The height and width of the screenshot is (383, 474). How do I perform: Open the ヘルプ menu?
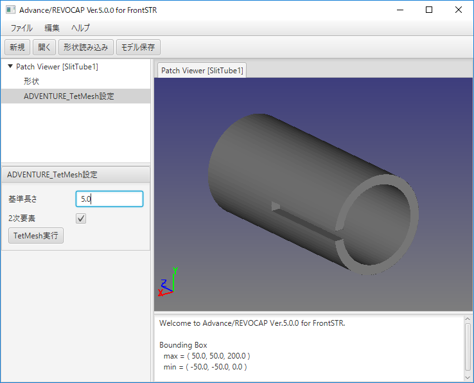(x=80, y=28)
